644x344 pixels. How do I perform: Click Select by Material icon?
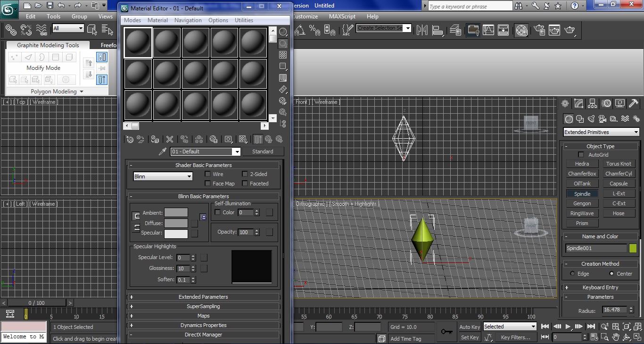(283, 112)
